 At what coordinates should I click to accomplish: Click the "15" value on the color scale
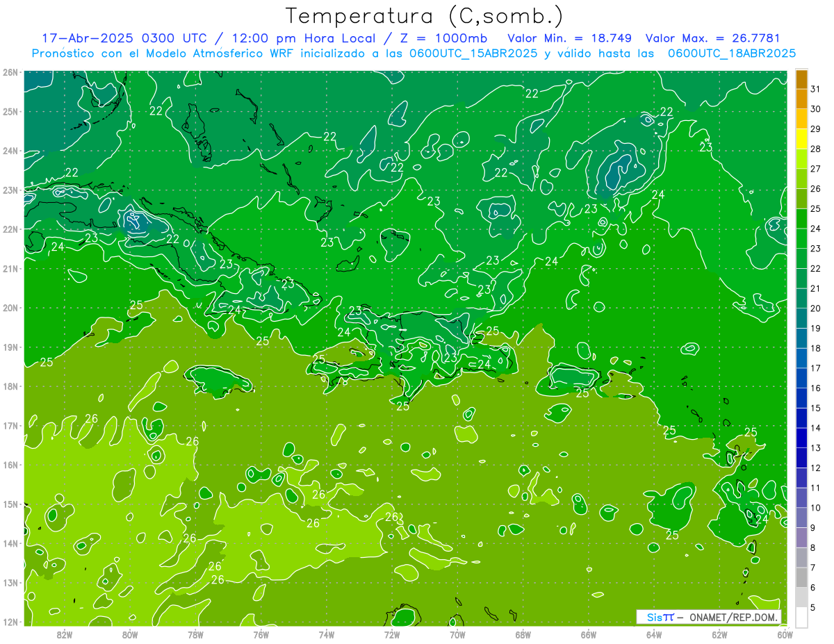click(x=815, y=408)
